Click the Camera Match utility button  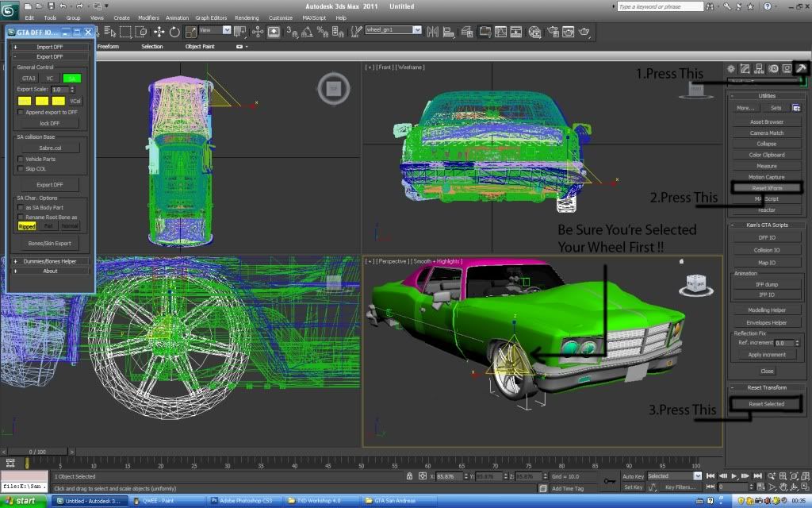point(767,133)
